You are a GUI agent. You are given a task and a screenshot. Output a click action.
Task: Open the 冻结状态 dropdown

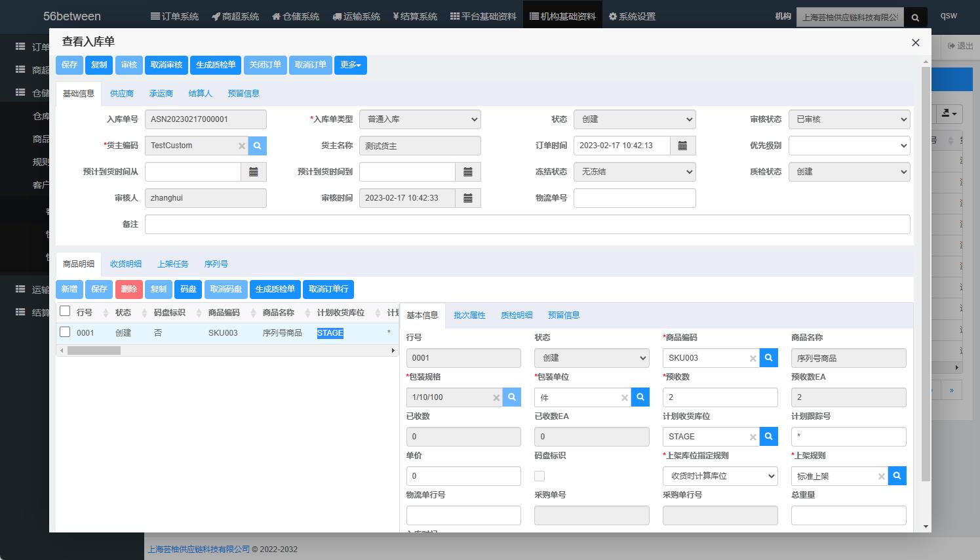point(635,172)
